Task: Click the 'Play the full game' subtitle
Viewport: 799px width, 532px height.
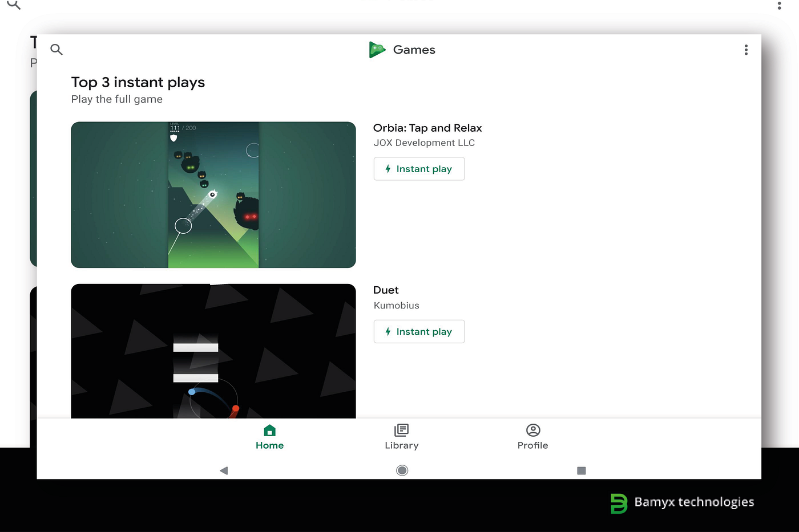Action: point(117,99)
